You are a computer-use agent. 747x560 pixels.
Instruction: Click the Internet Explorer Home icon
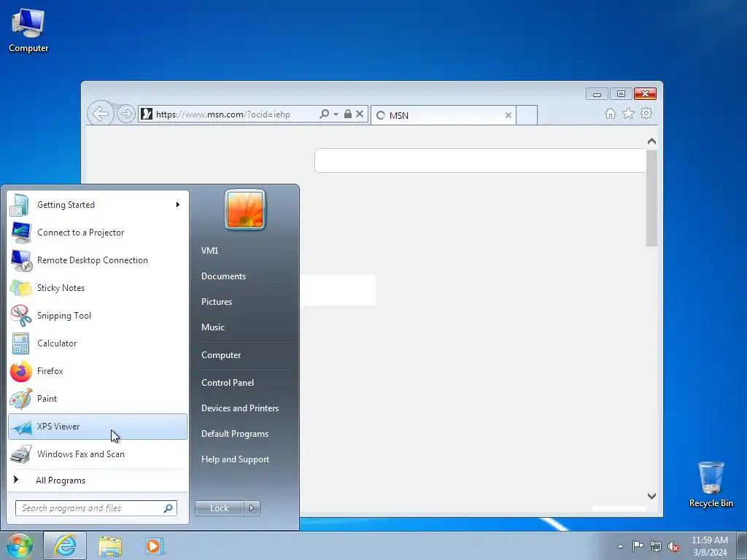point(611,113)
